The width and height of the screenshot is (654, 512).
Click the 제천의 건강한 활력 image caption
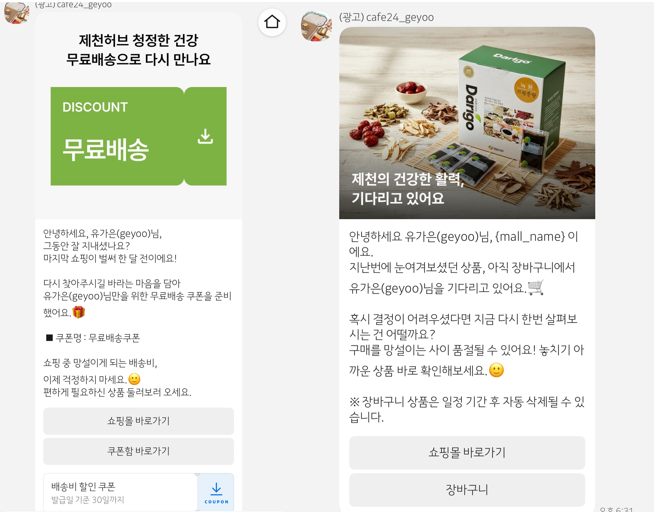point(407,188)
